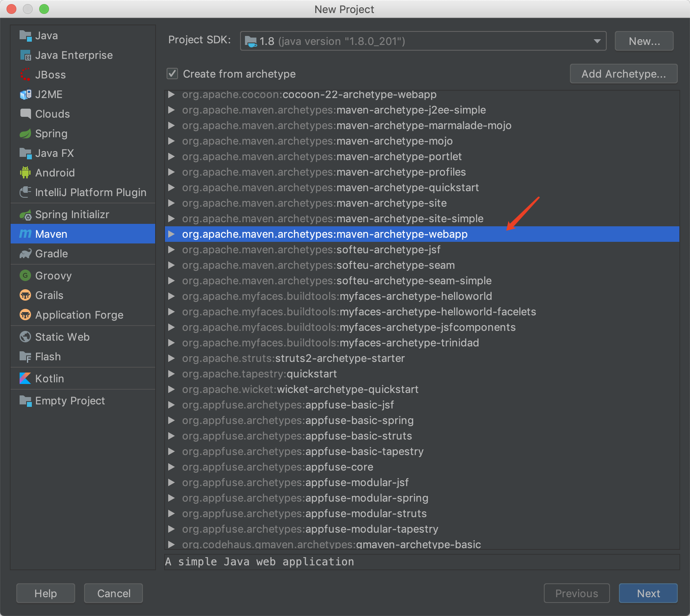The image size is (690, 616).
Task: Select myfaces-archetype-jsfcomponents archetype
Action: [x=422, y=327]
